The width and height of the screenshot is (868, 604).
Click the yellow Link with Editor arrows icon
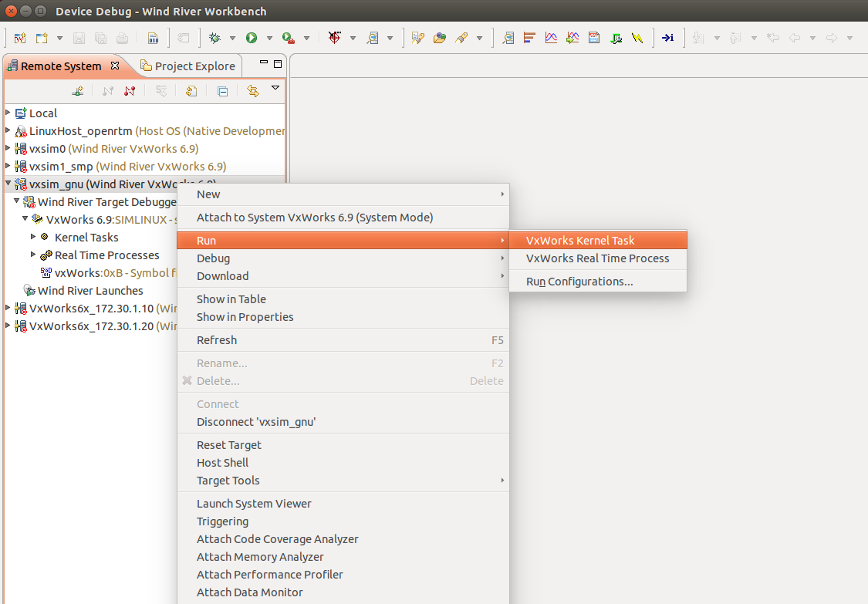click(x=253, y=91)
